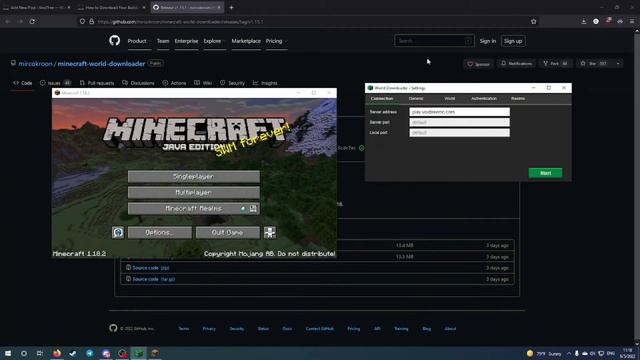Open Firefox from the taskbar
Viewport: 640px width, 360px height.
[57, 353]
